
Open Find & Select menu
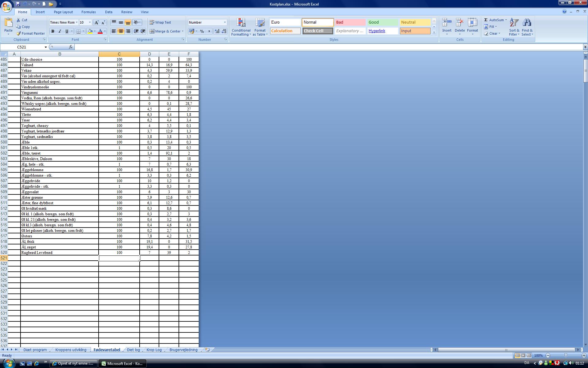pyautogui.click(x=527, y=27)
